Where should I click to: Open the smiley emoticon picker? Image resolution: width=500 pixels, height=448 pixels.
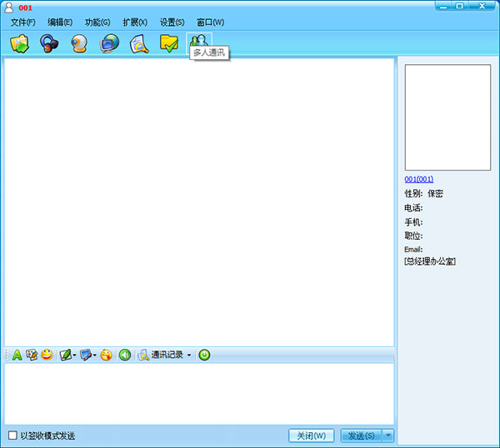coord(47,355)
